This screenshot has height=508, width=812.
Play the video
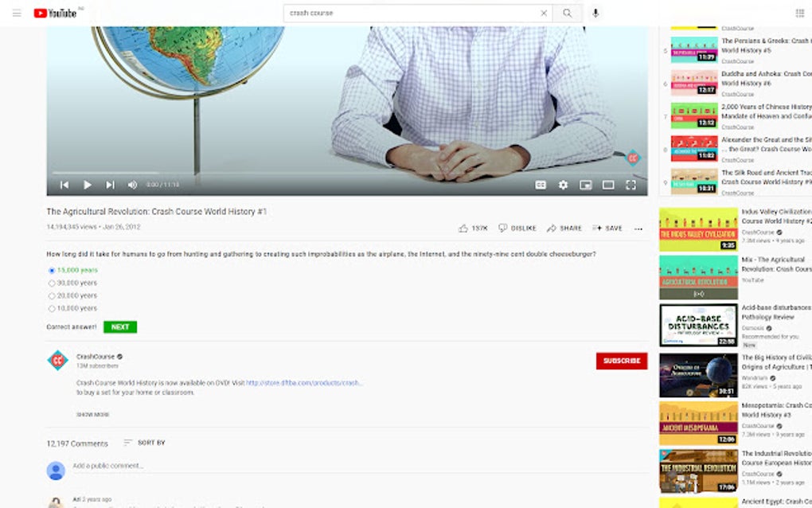(x=87, y=185)
